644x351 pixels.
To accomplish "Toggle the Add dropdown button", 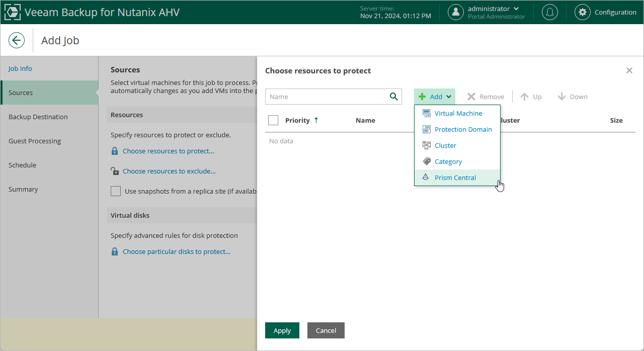I will tap(435, 97).
